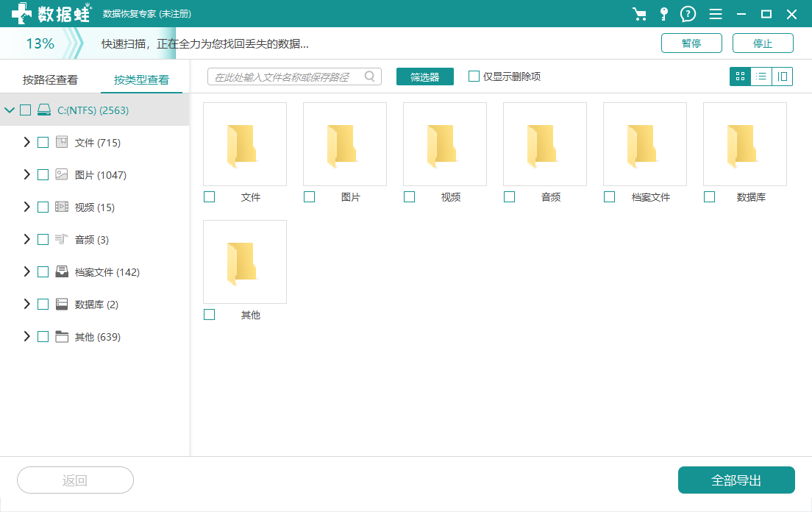The image size is (812, 512).
Task: Collapse the C:(NTFS) tree node
Action: click(x=10, y=110)
